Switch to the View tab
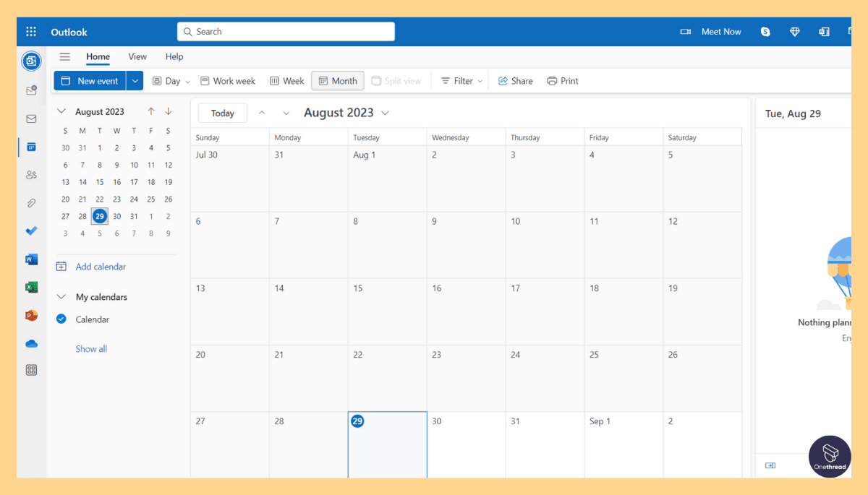This screenshot has width=868, height=495. [x=137, y=56]
